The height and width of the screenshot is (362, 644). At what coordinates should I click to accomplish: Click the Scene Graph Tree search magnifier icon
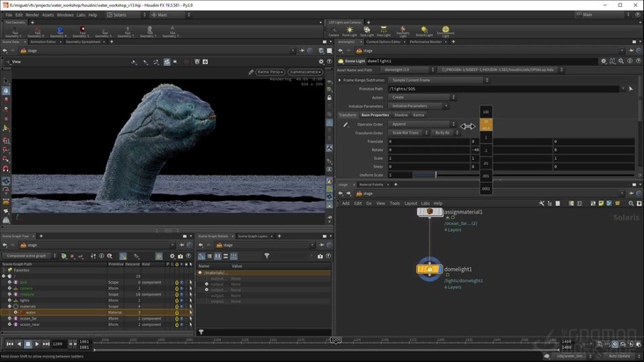pyautogui.click(x=110, y=256)
